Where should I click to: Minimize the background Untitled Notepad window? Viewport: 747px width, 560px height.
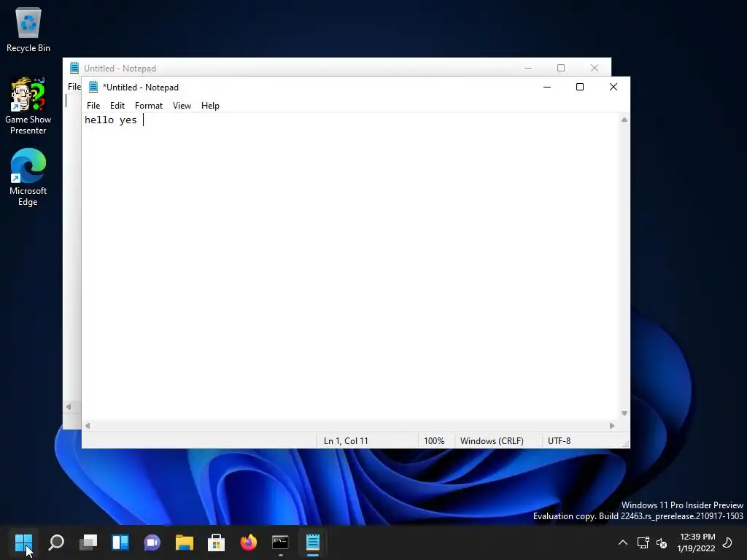coord(528,68)
